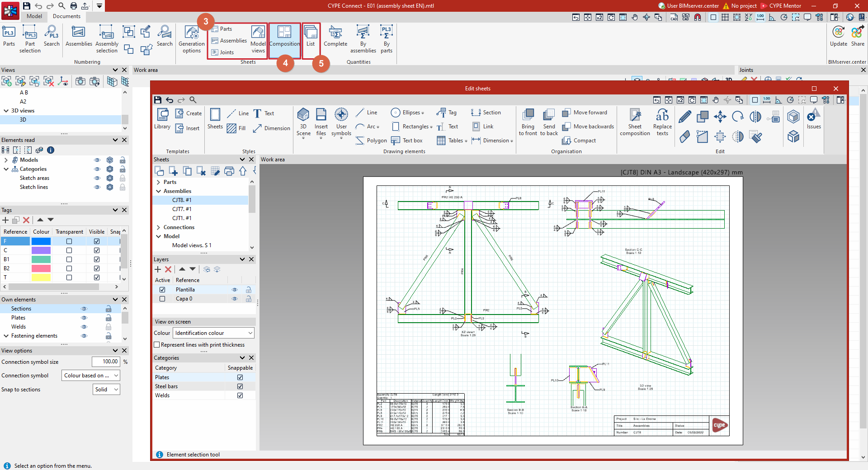Select the 3D Scene tool

[x=303, y=122]
